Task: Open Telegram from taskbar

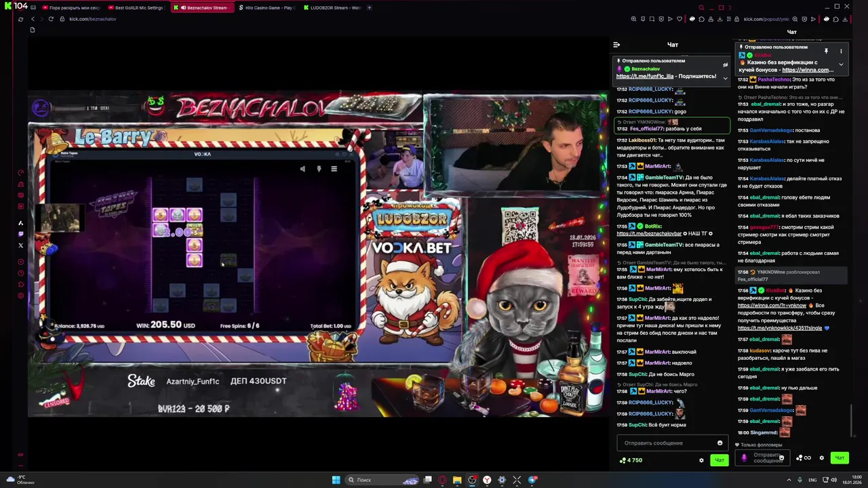Action: [532, 480]
